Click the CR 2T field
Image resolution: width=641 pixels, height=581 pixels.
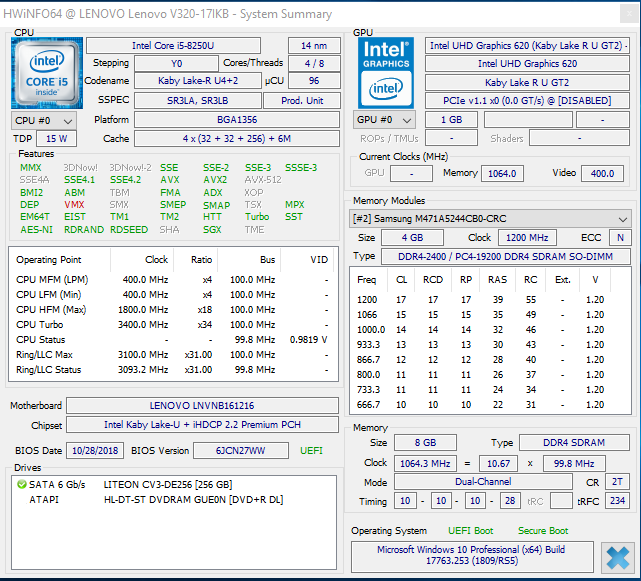pos(617,482)
